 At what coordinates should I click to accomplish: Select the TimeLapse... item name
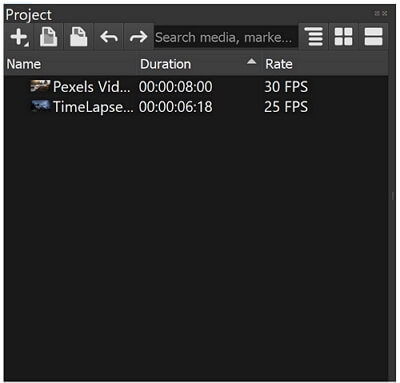[x=93, y=107]
